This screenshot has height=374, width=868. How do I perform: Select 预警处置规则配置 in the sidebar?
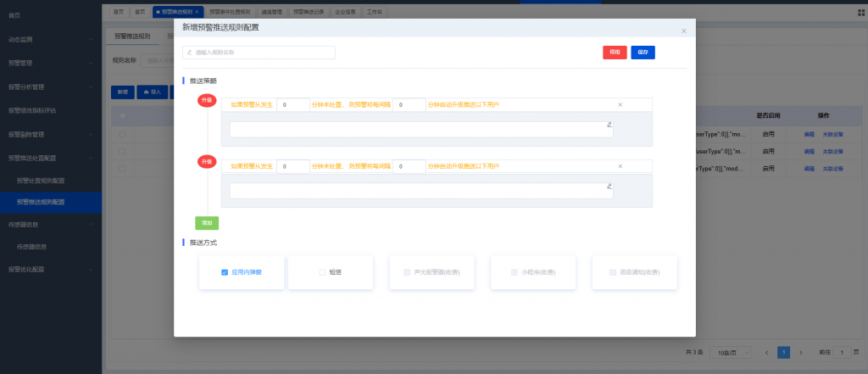pos(53,180)
